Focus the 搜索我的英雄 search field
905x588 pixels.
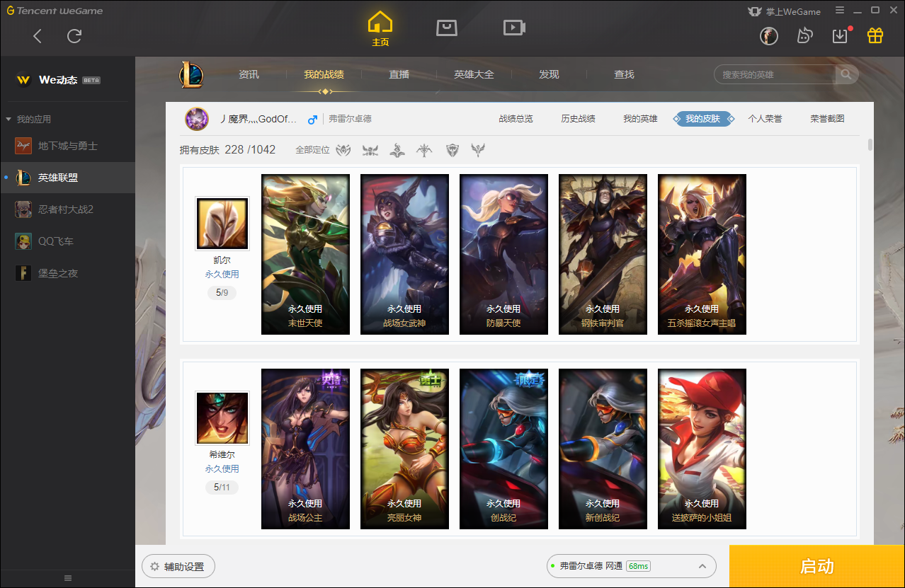[x=776, y=74]
